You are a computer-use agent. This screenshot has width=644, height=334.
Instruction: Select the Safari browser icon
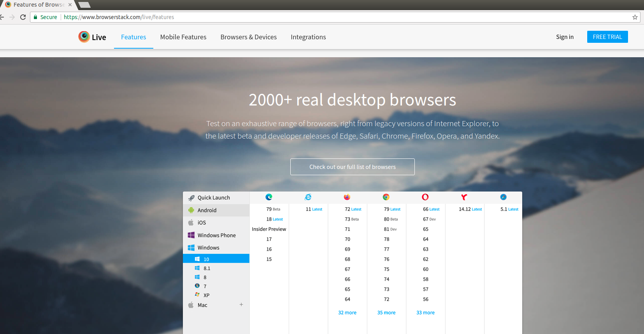pyautogui.click(x=504, y=197)
